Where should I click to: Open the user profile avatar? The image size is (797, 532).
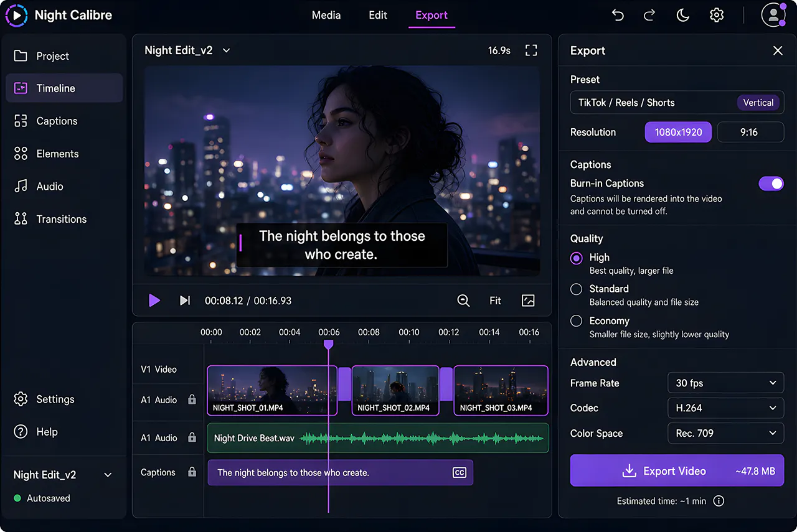tap(773, 15)
